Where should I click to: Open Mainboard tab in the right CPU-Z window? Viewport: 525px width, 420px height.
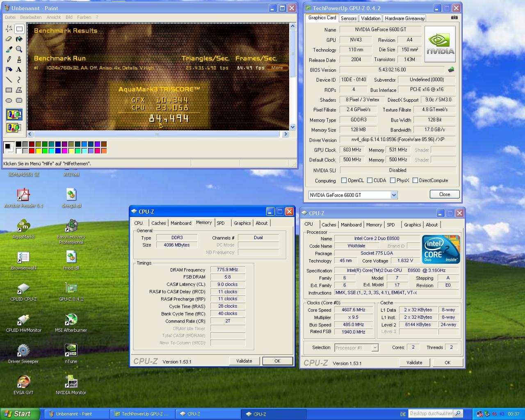pyautogui.click(x=351, y=225)
